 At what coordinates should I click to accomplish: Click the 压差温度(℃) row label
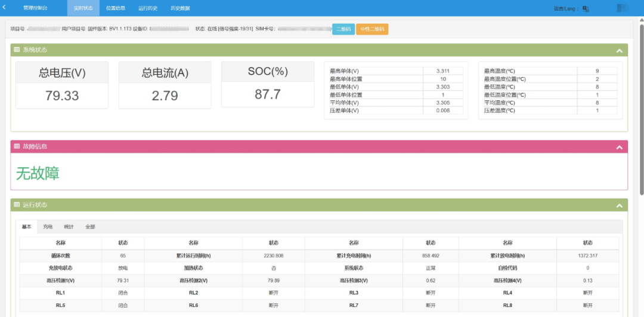[x=500, y=110]
